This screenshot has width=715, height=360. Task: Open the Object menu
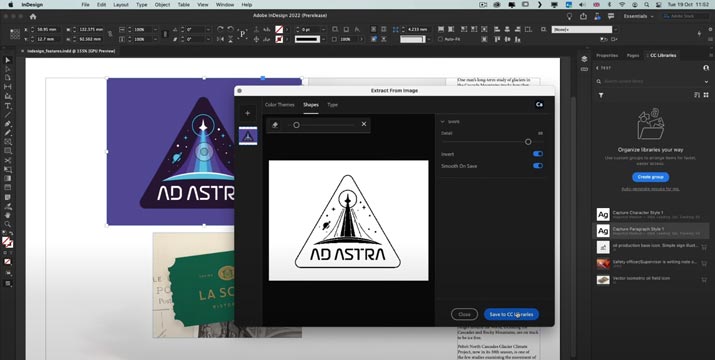click(162, 5)
